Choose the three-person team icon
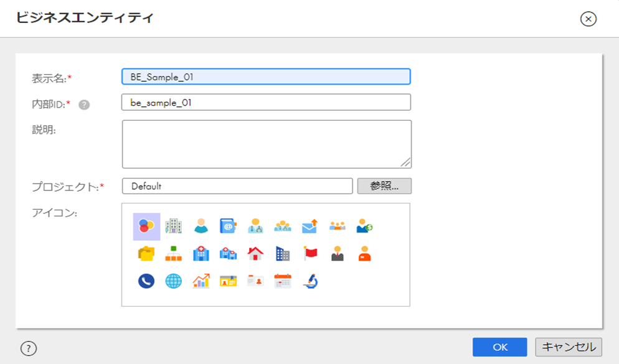The image size is (619, 364). (x=337, y=226)
